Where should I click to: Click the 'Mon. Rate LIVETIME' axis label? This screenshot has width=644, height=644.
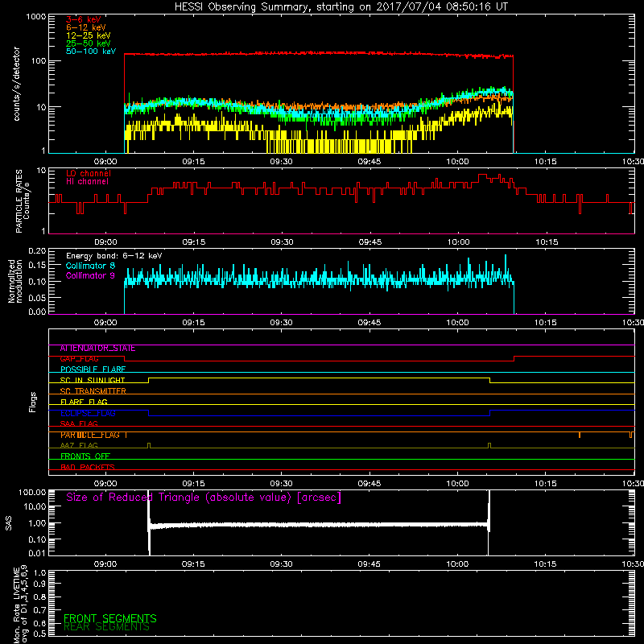[x=17, y=606]
